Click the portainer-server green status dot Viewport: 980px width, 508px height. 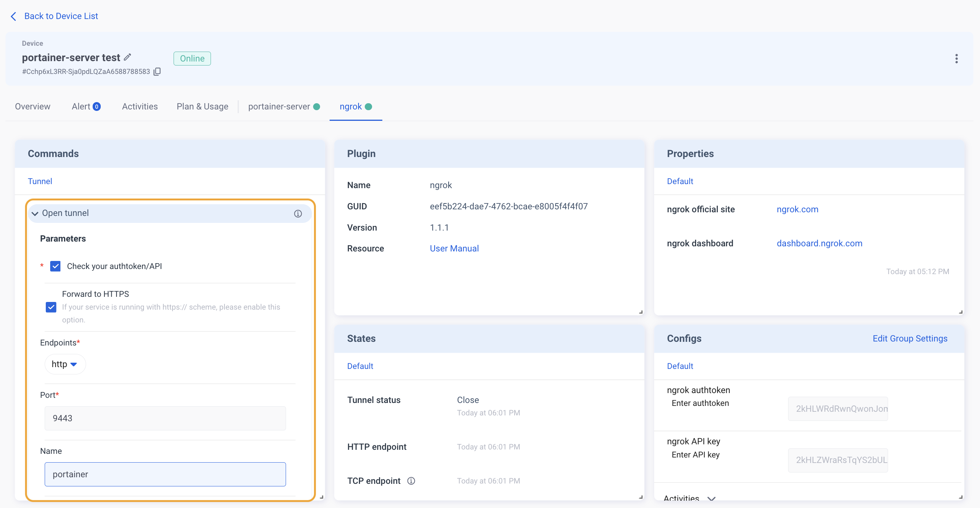[316, 107]
